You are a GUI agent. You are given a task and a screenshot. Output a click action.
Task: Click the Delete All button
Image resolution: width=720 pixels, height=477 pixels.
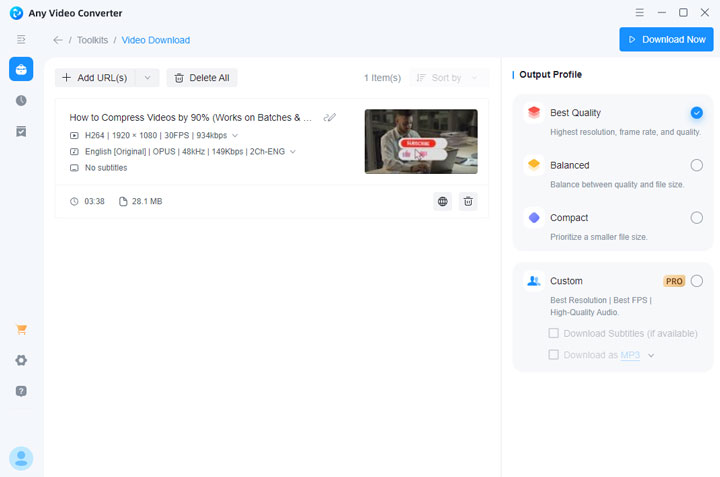(202, 78)
